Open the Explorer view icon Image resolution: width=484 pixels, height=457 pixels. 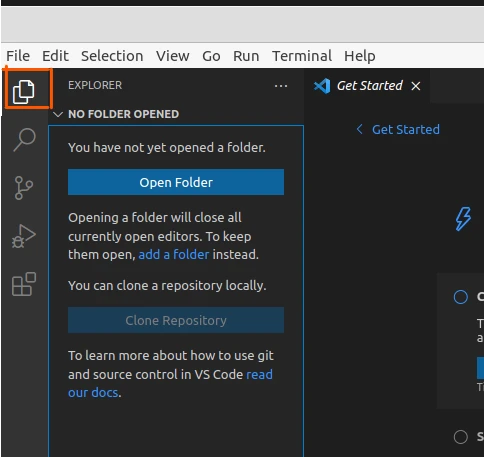(x=24, y=92)
